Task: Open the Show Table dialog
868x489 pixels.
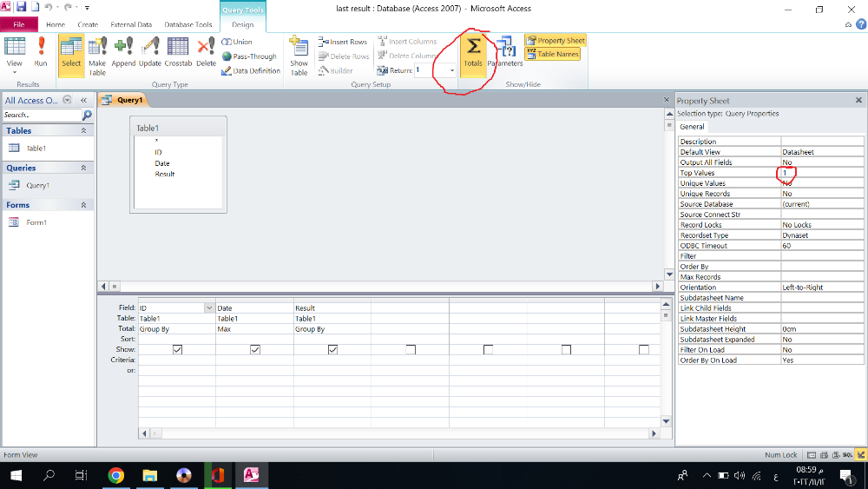Action: tap(299, 56)
